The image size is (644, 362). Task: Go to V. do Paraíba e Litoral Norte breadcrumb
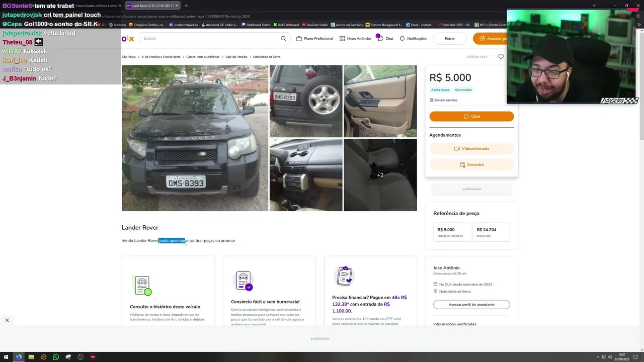160,57
